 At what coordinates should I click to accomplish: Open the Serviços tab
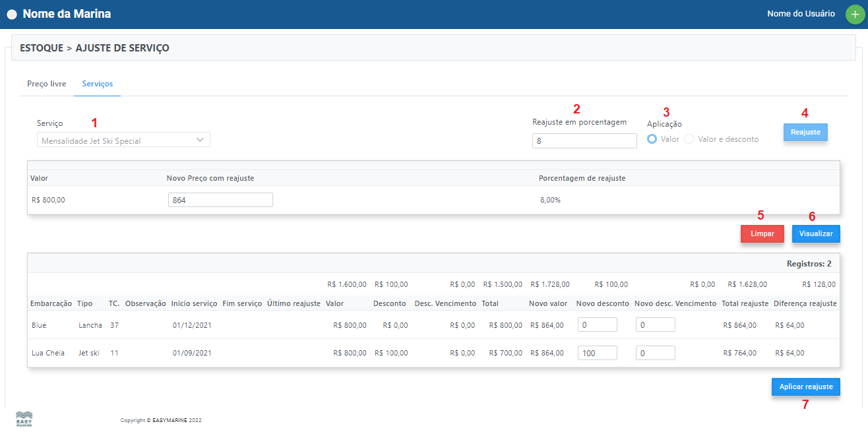[x=97, y=84]
